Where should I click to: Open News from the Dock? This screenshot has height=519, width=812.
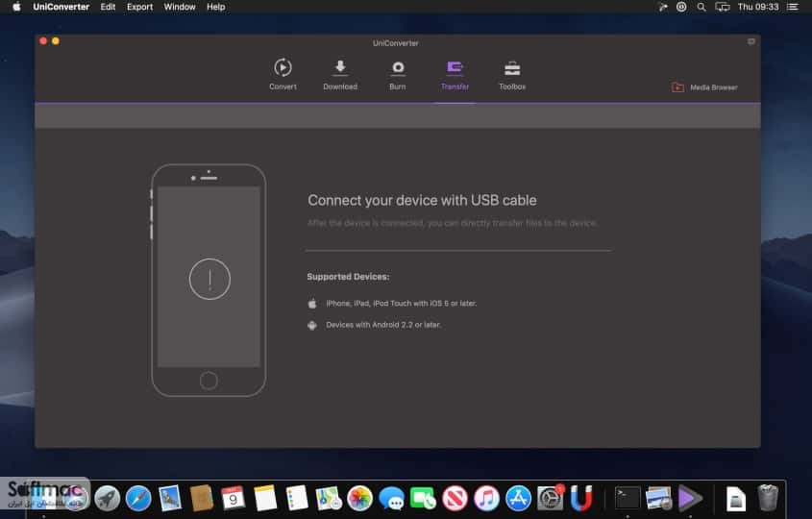point(455,498)
